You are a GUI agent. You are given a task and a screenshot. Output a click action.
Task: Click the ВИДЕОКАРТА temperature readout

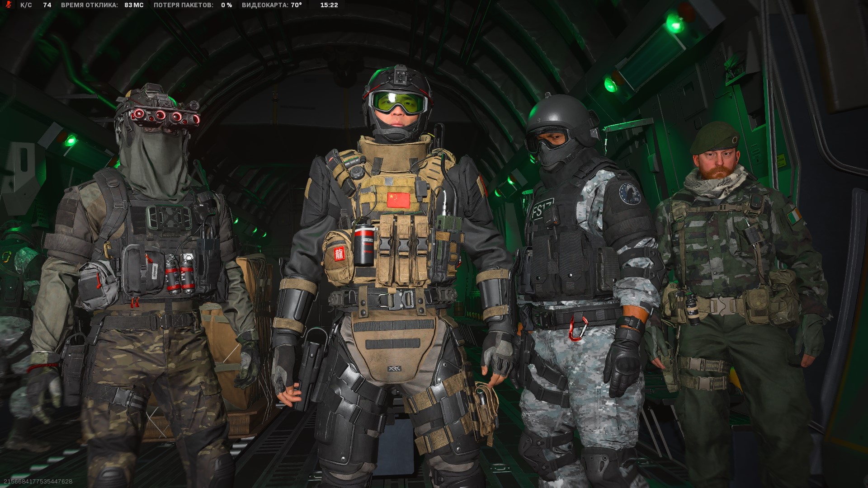[272, 5]
